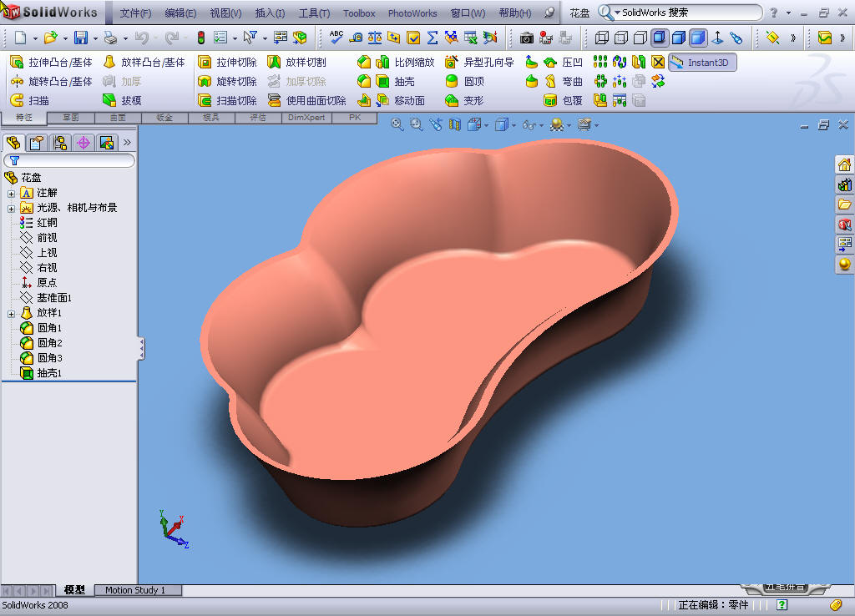
Task: Select Revolved Cut 旋转切除
Action: 227,81
